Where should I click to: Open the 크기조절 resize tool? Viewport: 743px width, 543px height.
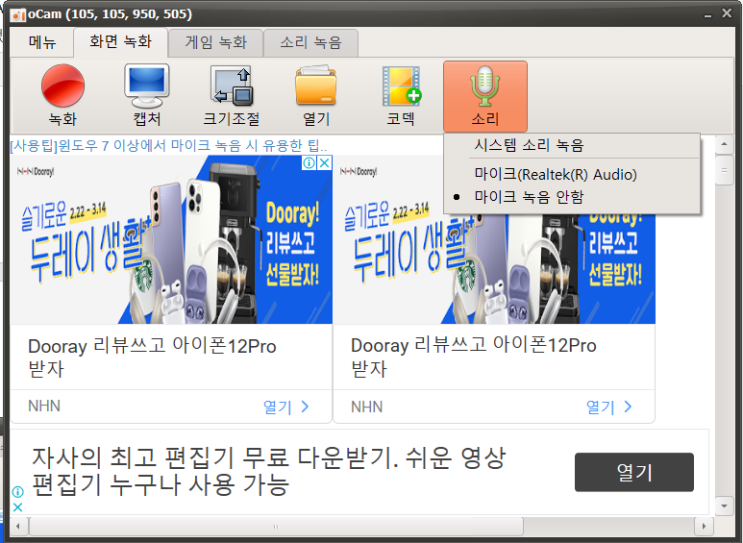(x=231, y=95)
